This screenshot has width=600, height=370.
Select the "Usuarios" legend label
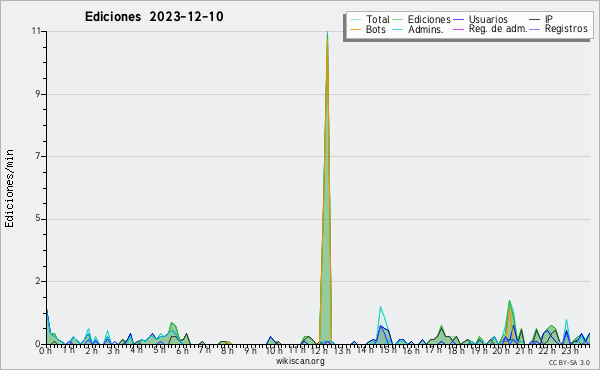click(488, 19)
